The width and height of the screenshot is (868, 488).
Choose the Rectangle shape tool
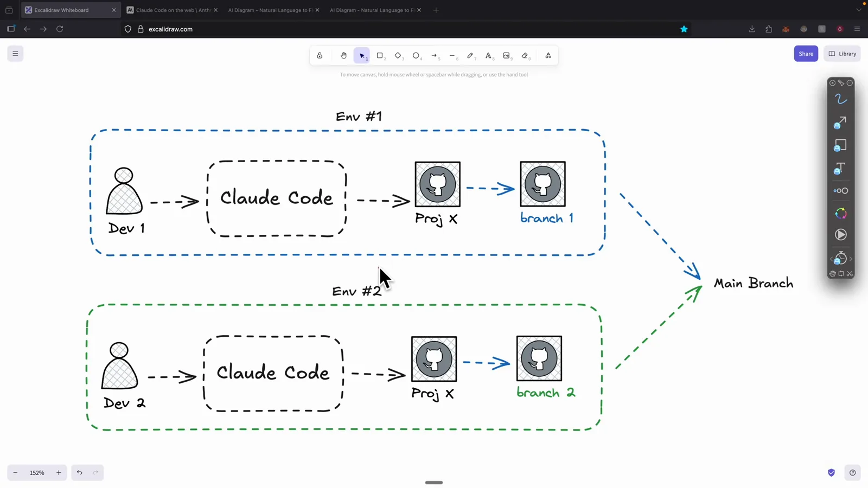coord(380,56)
